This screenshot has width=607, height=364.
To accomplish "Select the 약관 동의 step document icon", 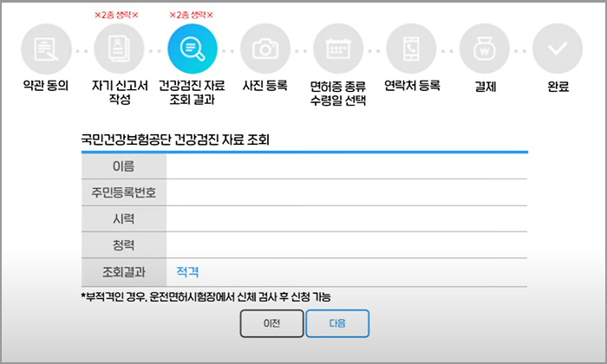I will click(47, 49).
